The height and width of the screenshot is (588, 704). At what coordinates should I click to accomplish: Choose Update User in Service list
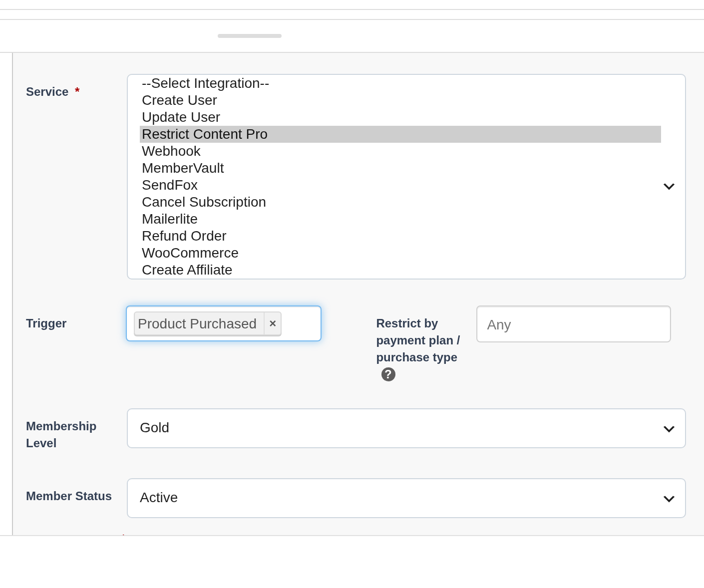400,117
